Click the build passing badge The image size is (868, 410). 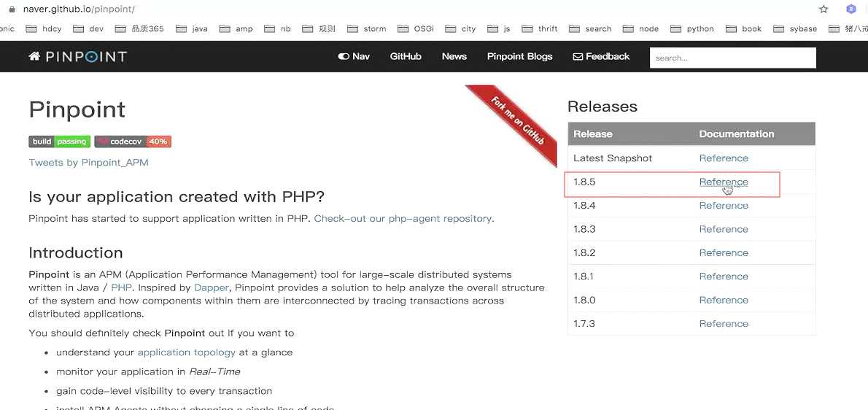coord(59,142)
